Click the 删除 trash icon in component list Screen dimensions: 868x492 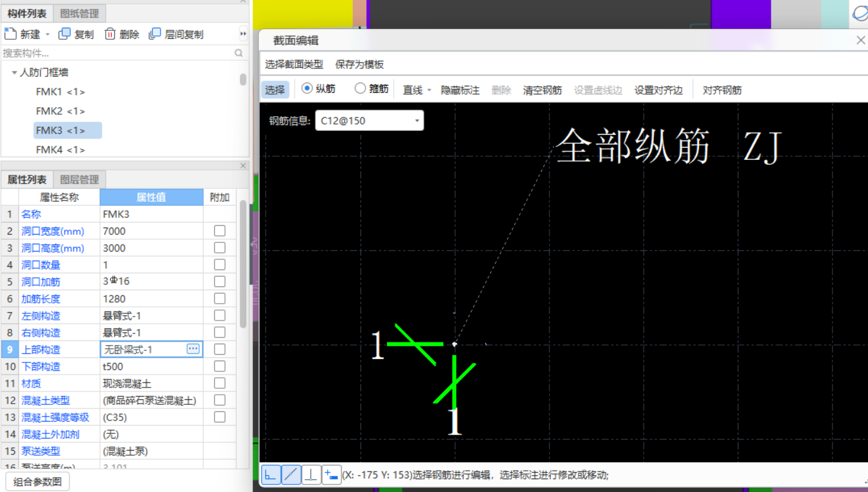(110, 34)
